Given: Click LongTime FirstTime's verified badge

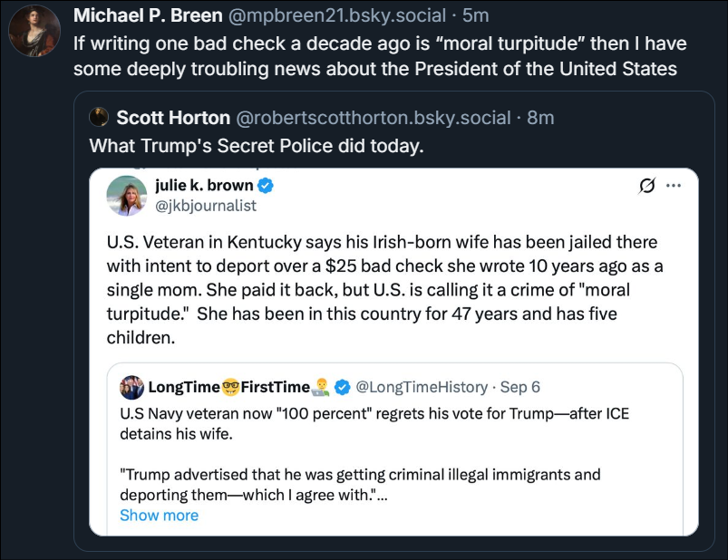Looking at the screenshot, I should pos(343,387).
